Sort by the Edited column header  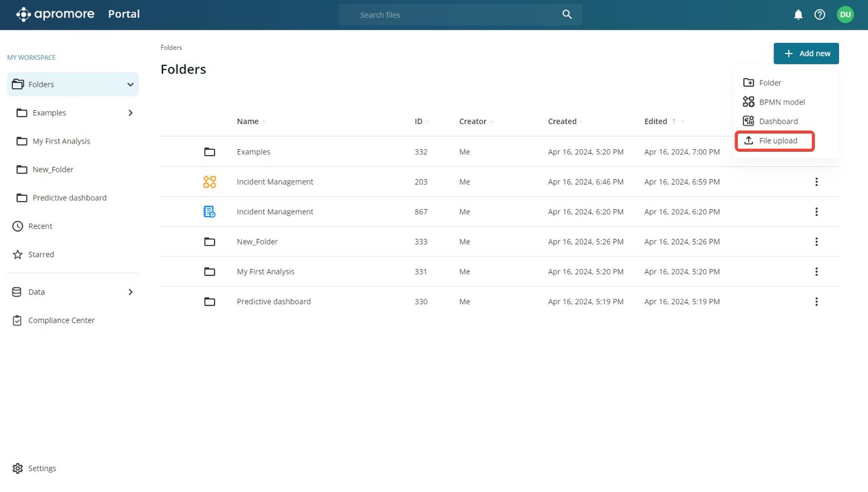pyautogui.click(x=655, y=122)
